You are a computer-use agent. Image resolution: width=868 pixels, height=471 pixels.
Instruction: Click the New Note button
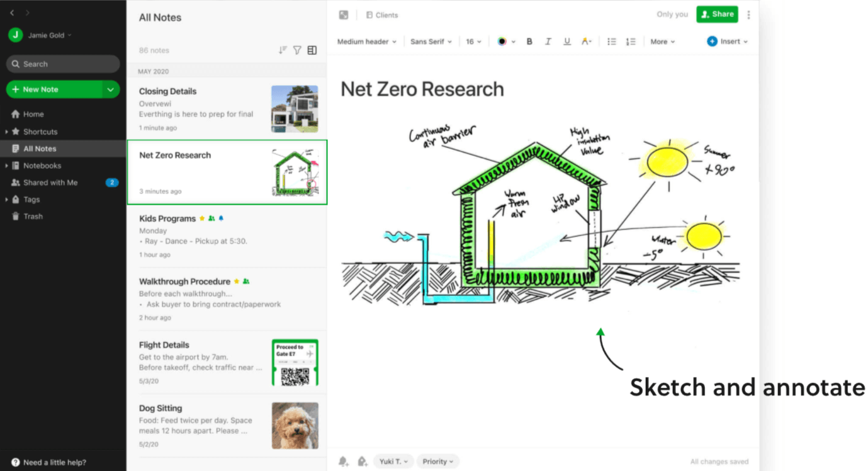click(54, 89)
